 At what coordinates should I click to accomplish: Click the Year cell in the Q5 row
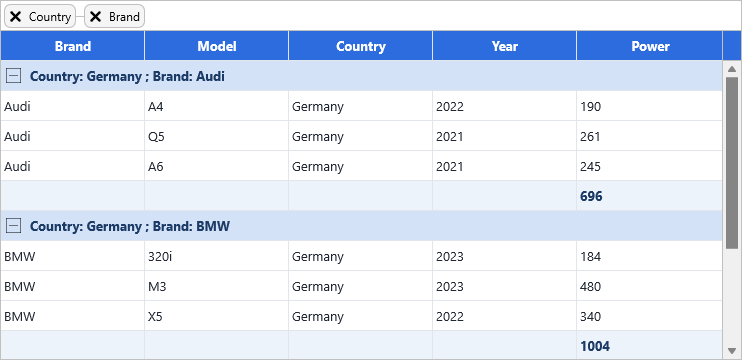pyautogui.click(x=504, y=136)
